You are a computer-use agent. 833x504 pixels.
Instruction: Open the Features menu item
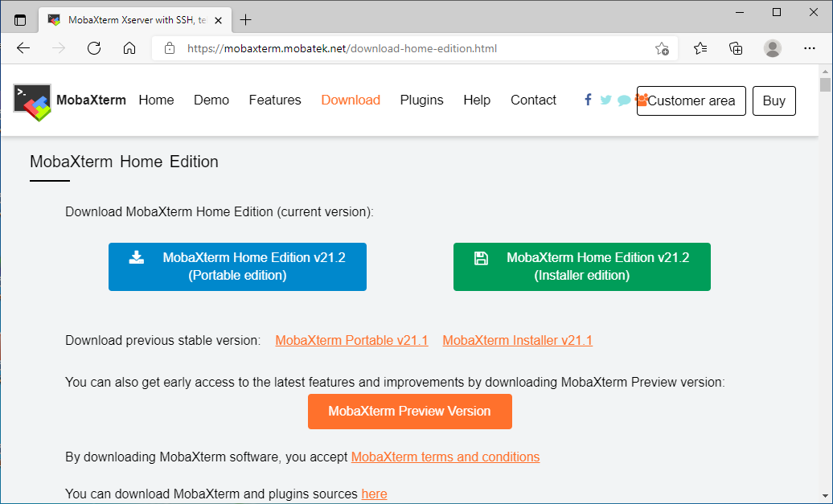pos(275,100)
